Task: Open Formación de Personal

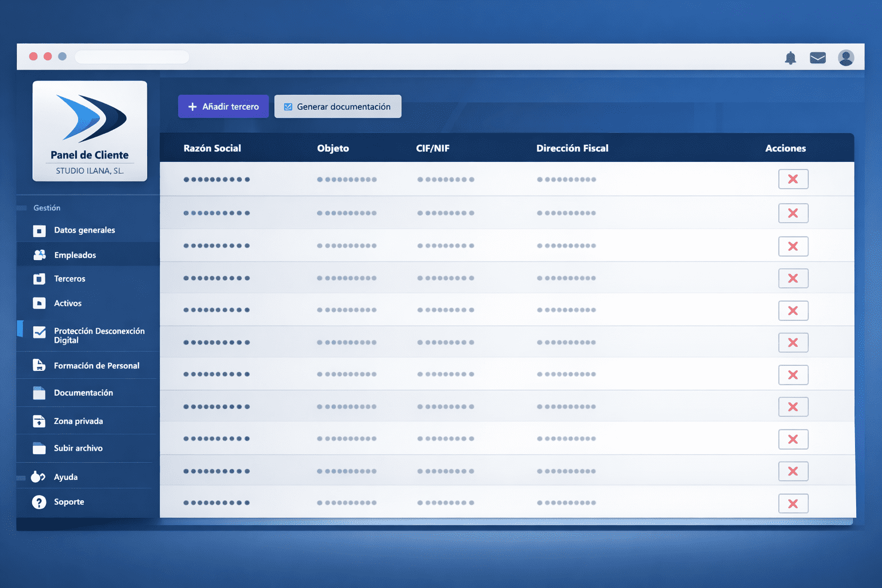Action: 96,365
